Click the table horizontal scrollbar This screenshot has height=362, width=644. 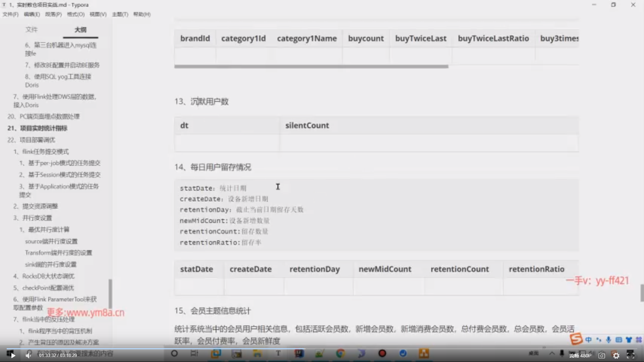click(x=311, y=66)
